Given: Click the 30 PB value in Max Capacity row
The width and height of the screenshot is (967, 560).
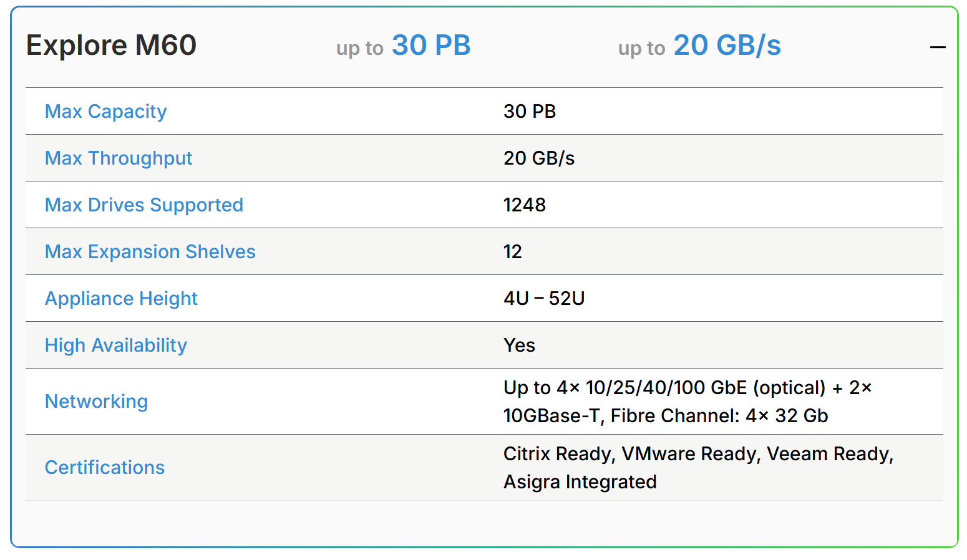Looking at the screenshot, I should (529, 111).
